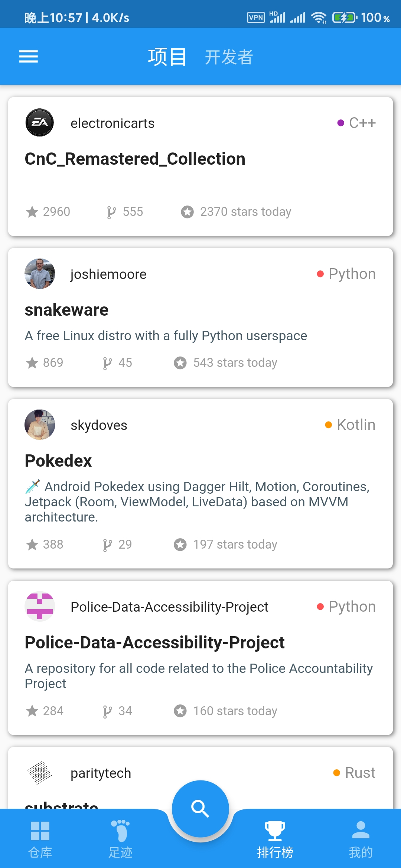Image resolution: width=401 pixels, height=868 pixels.
Task: Tap the snakeware description about Linux distro
Action: (166, 336)
